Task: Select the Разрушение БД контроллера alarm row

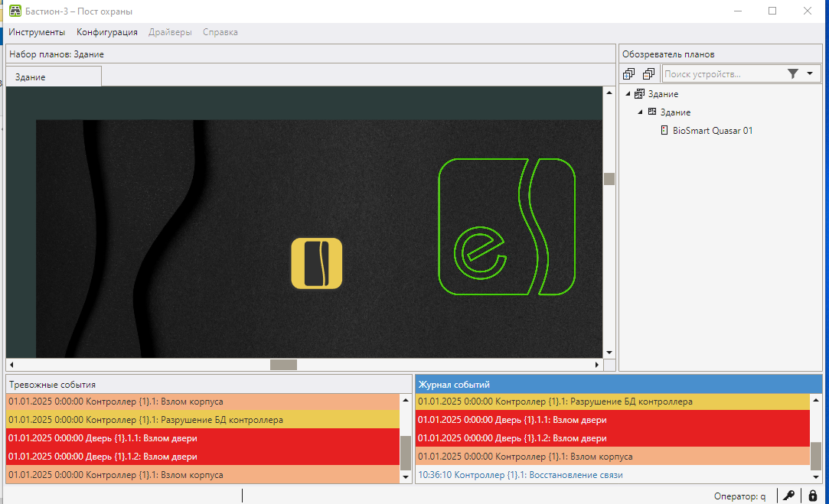Action: point(203,419)
